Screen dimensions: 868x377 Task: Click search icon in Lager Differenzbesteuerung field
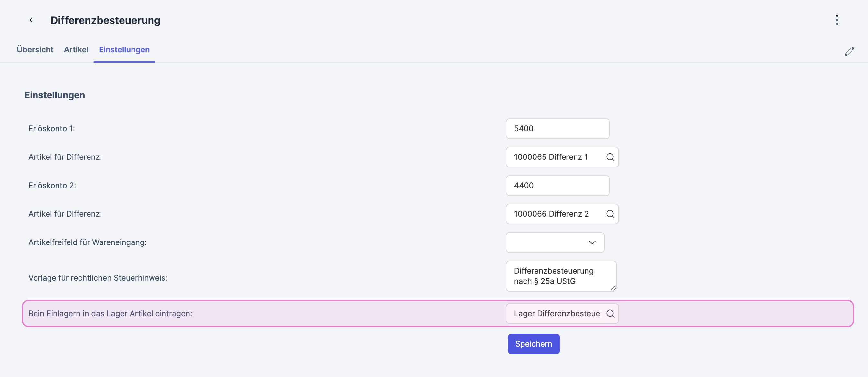pyautogui.click(x=610, y=314)
